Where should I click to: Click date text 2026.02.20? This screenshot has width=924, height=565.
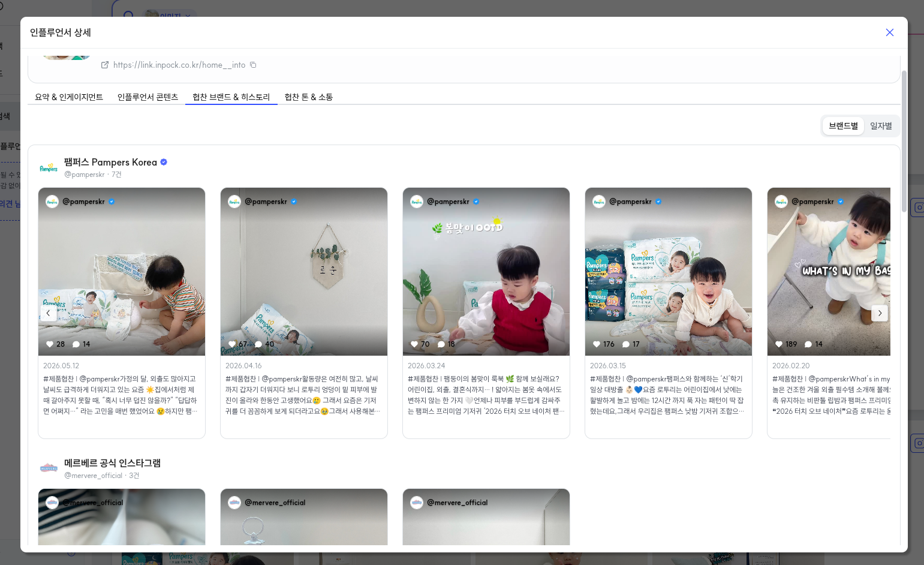click(791, 366)
